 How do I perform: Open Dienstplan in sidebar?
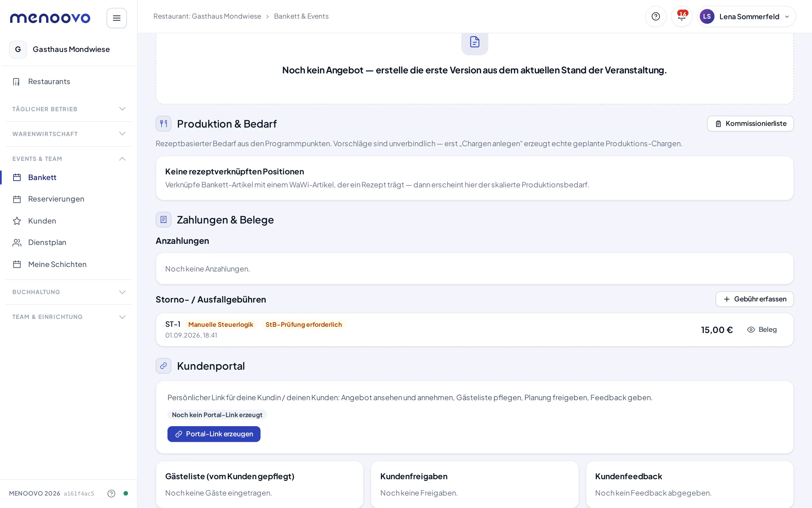(69, 243)
